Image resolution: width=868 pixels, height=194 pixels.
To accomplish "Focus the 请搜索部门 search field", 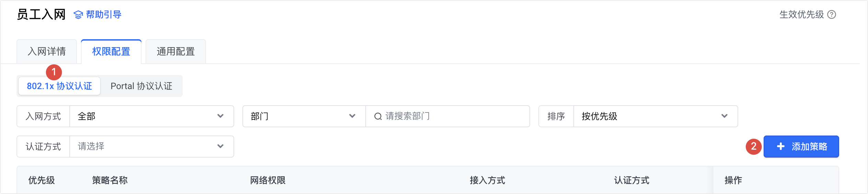I will pyautogui.click(x=453, y=116).
